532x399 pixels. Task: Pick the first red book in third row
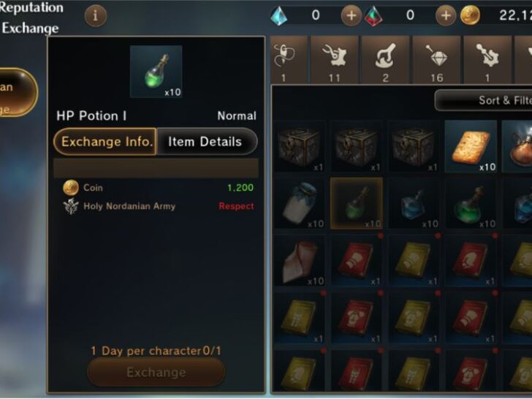click(357, 261)
